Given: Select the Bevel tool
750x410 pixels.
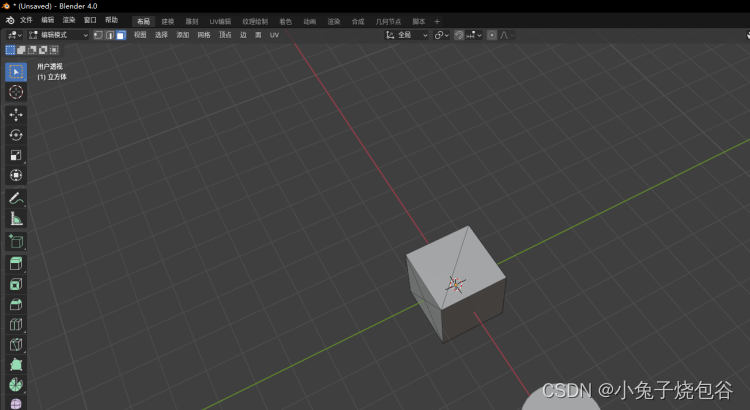Looking at the screenshot, I should (16, 304).
